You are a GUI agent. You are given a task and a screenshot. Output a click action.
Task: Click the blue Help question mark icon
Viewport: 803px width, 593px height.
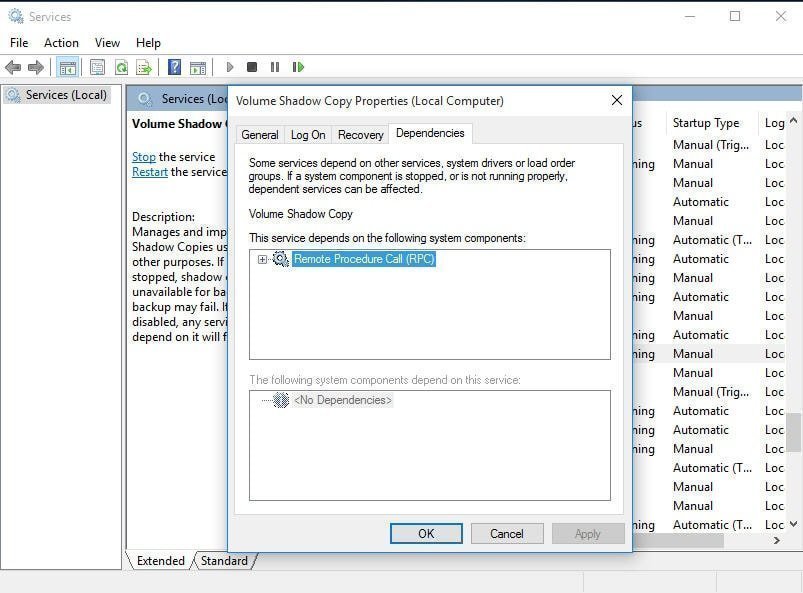[175, 67]
